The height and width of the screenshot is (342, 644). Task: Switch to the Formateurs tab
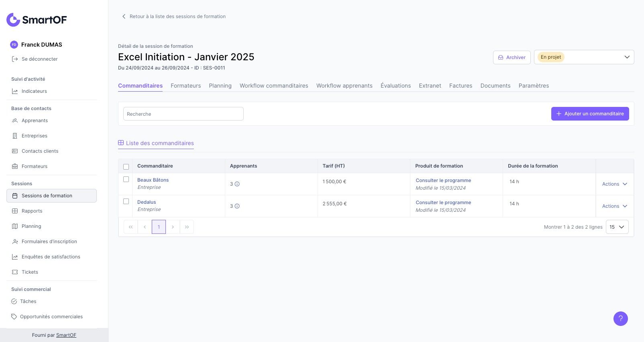coord(185,86)
